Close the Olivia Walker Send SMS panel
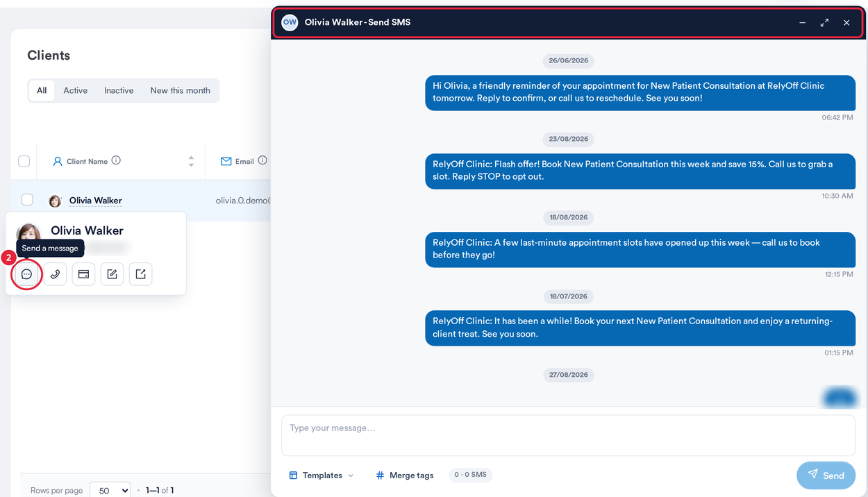Image resolution: width=868 pixels, height=497 pixels. pos(846,23)
